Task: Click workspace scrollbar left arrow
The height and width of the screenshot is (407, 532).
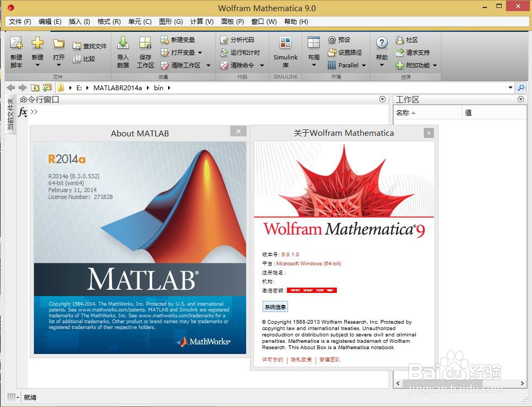Action: 398,383
